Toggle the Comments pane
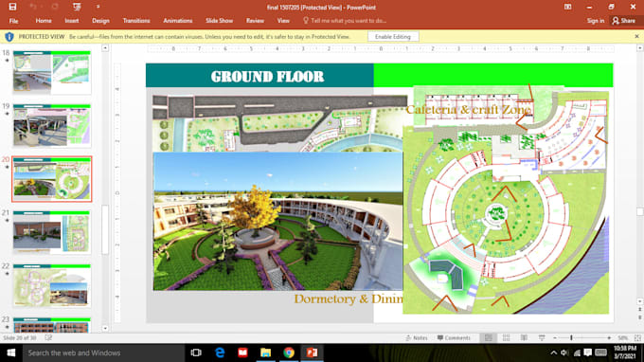The width and height of the screenshot is (644, 362). coord(454,337)
